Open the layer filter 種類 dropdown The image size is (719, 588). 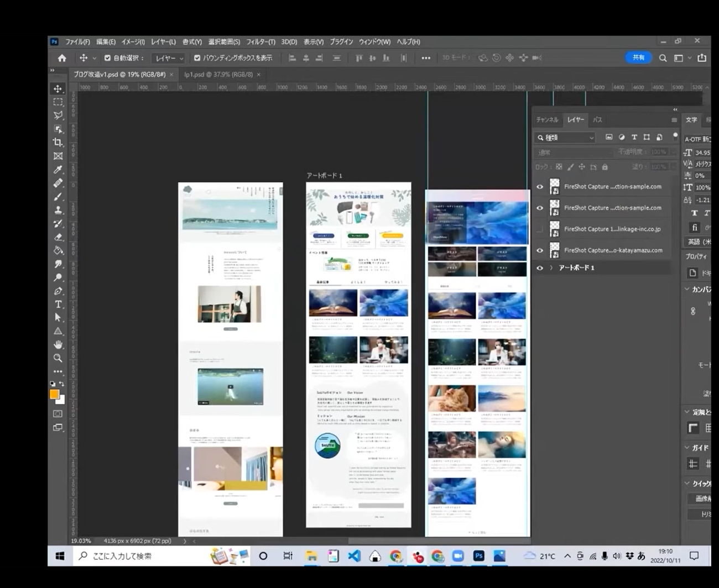click(x=565, y=138)
